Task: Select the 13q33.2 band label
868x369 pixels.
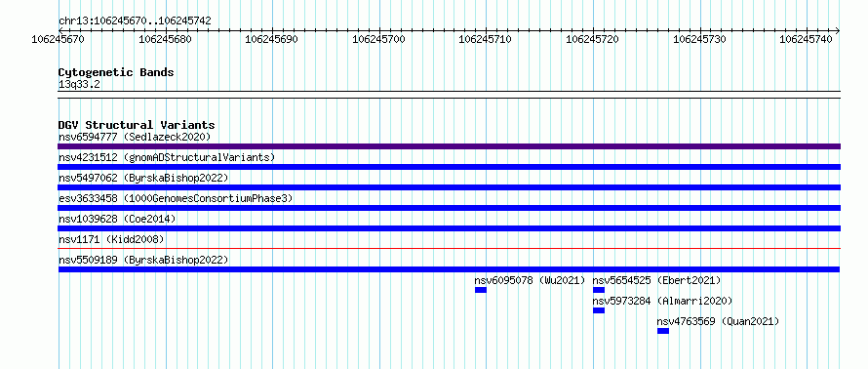Action: tap(79, 84)
